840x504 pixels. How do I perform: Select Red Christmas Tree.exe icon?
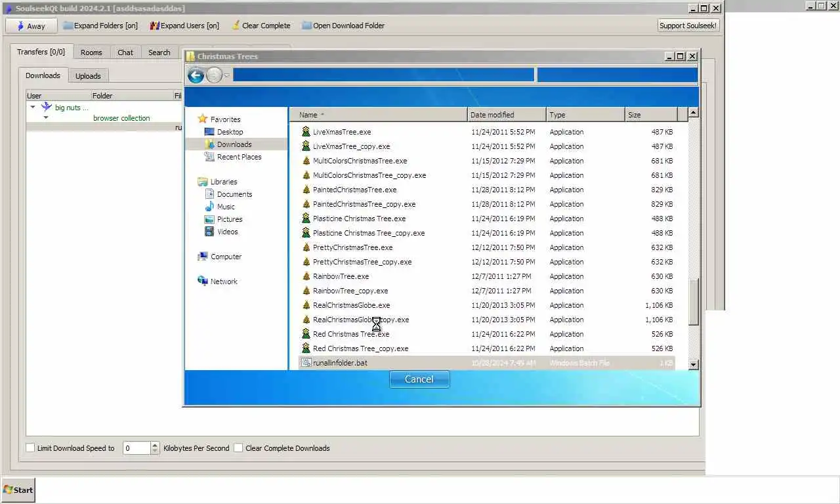tap(306, 334)
